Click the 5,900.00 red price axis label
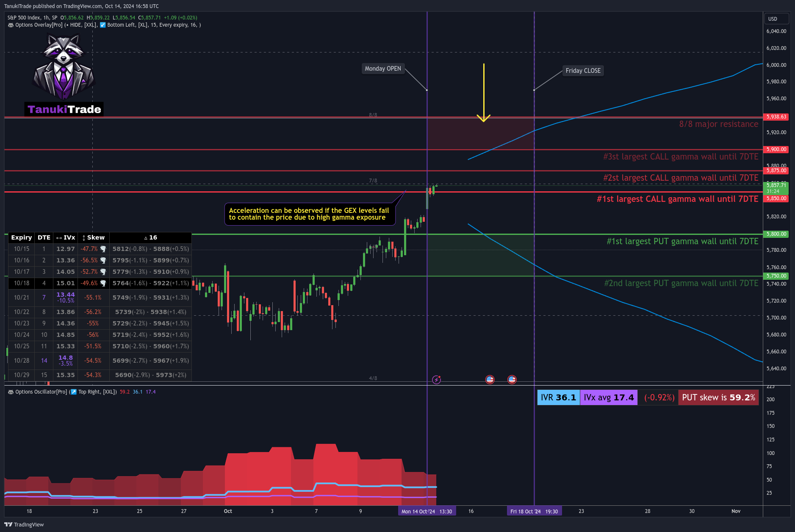 point(776,149)
